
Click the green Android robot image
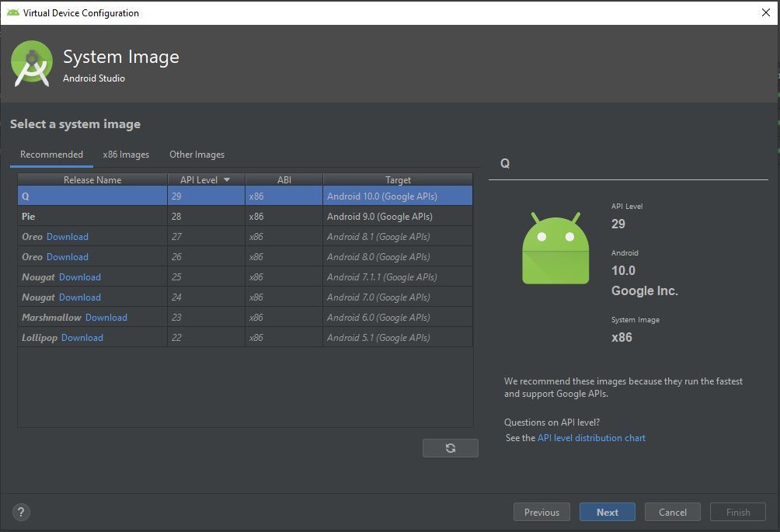(555, 248)
